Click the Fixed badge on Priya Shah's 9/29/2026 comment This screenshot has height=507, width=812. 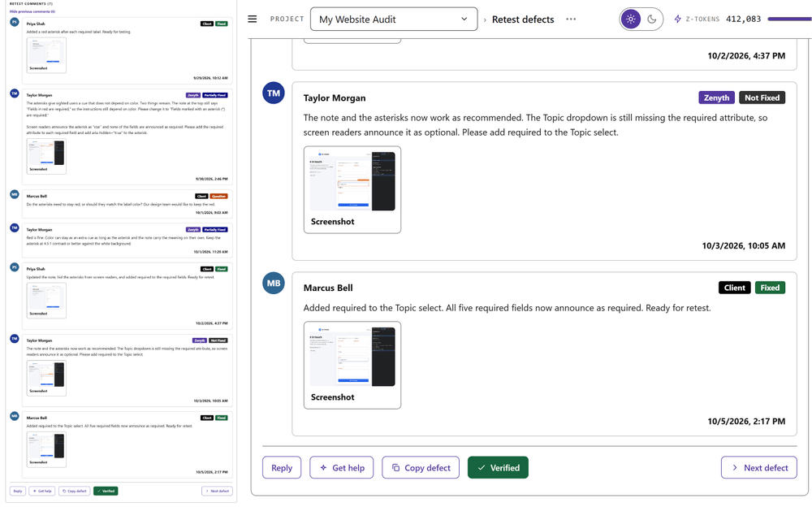point(222,24)
